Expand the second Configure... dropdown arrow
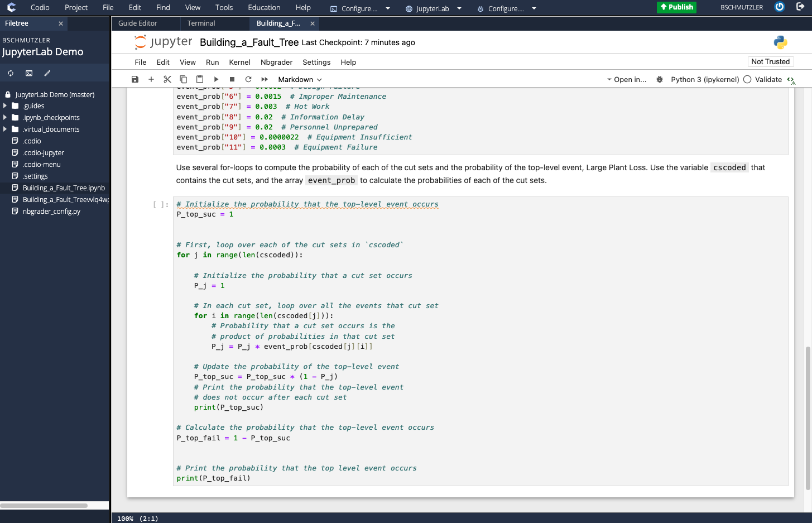 click(534, 8)
